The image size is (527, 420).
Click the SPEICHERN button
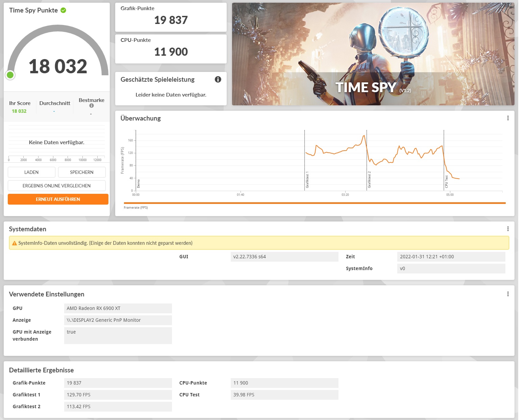coord(82,172)
